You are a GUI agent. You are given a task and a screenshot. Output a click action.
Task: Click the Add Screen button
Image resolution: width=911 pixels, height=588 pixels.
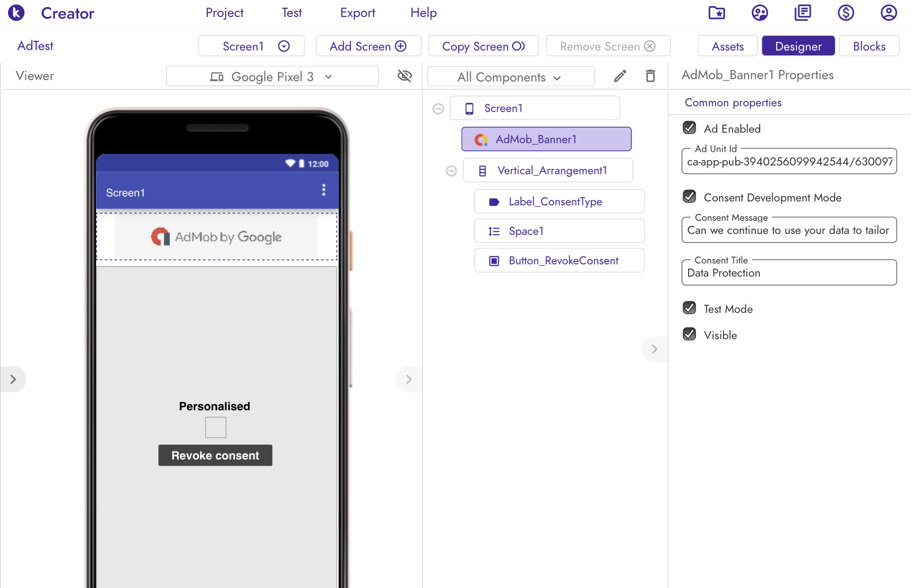pyautogui.click(x=368, y=46)
